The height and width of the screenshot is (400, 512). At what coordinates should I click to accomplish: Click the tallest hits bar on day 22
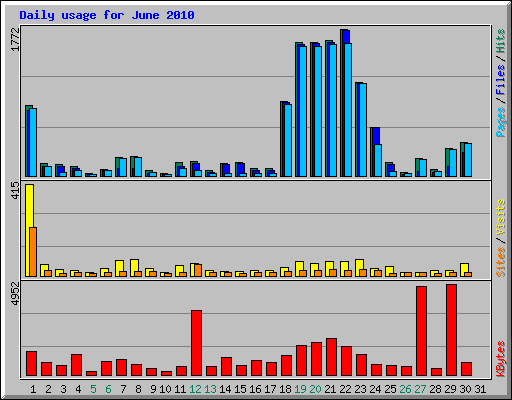click(x=342, y=103)
